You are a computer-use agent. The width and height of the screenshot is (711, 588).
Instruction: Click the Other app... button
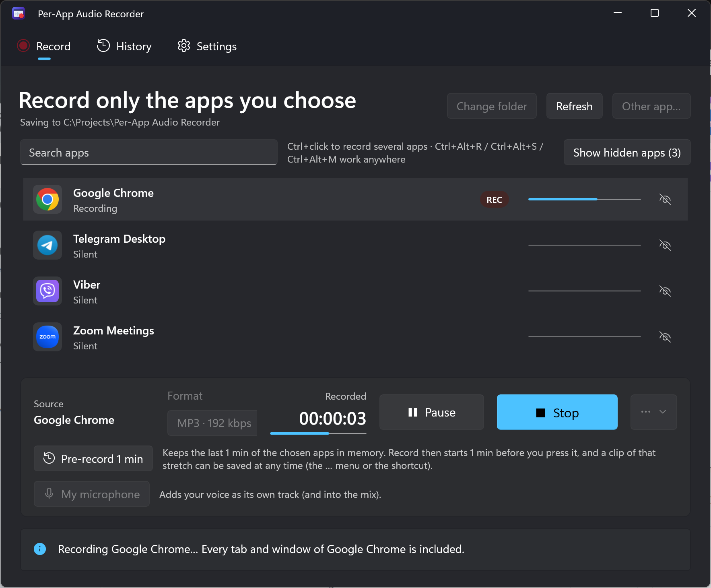pos(651,106)
